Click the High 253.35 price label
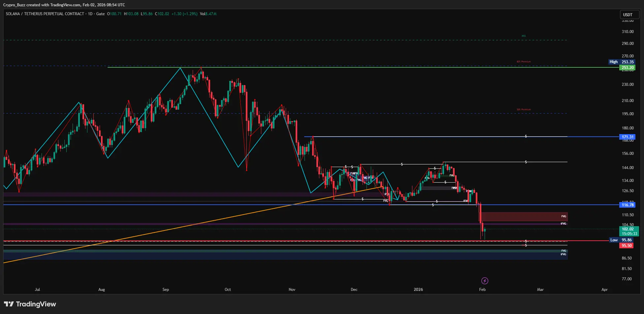Image resolution: width=644 pixels, height=314 pixels. point(622,62)
